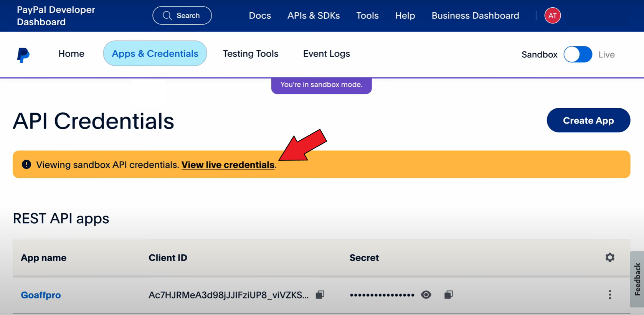644x315 pixels.
Task: Click the warning icon in yellow banner
Action: tap(26, 165)
